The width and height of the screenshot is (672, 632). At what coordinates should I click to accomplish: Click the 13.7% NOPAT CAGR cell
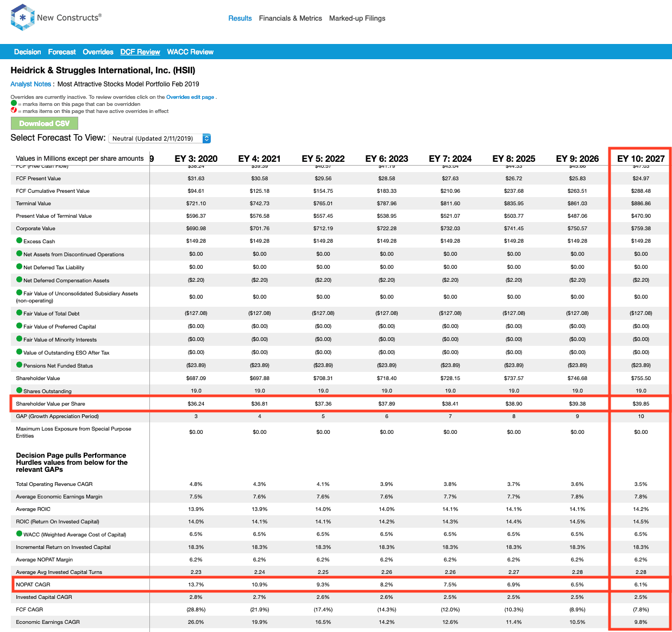tap(196, 585)
